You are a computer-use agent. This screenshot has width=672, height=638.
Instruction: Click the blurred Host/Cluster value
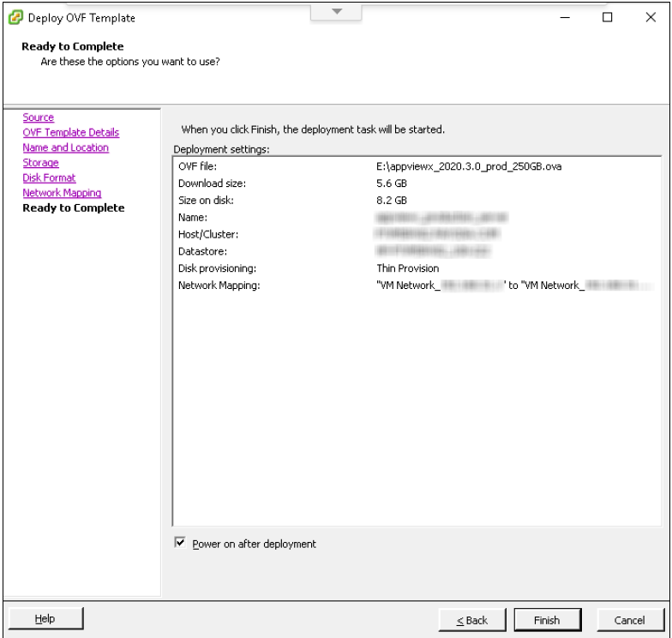(x=437, y=233)
